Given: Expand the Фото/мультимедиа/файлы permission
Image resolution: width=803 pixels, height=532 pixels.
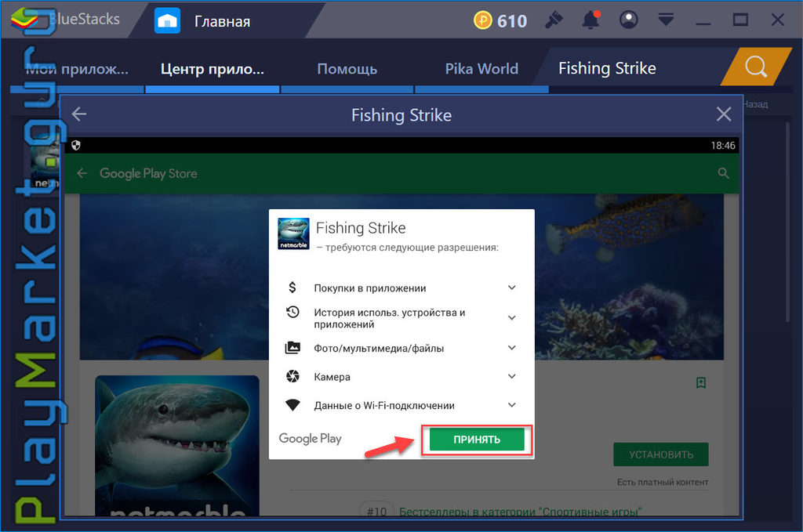Looking at the screenshot, I should (511, 348).
